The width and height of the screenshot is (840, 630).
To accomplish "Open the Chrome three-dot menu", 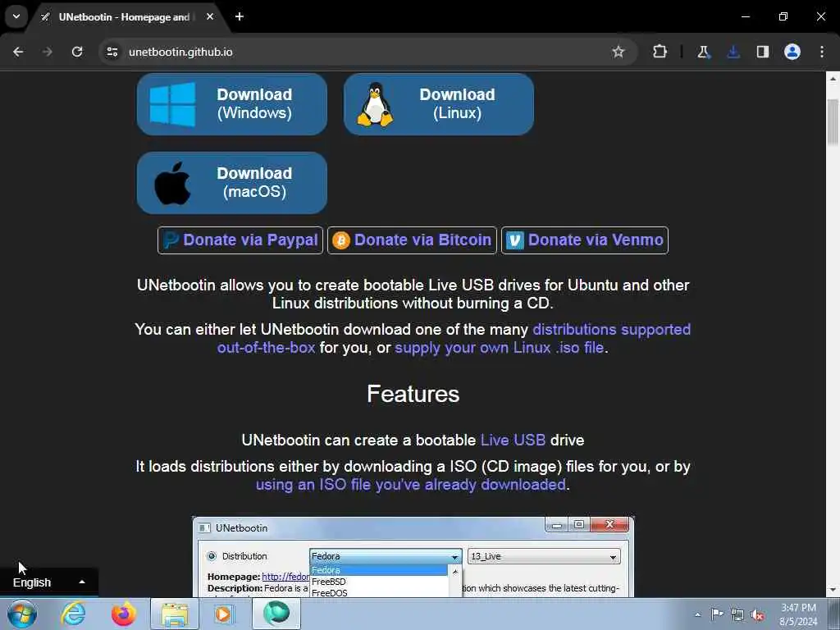I will tap(822, 52).
